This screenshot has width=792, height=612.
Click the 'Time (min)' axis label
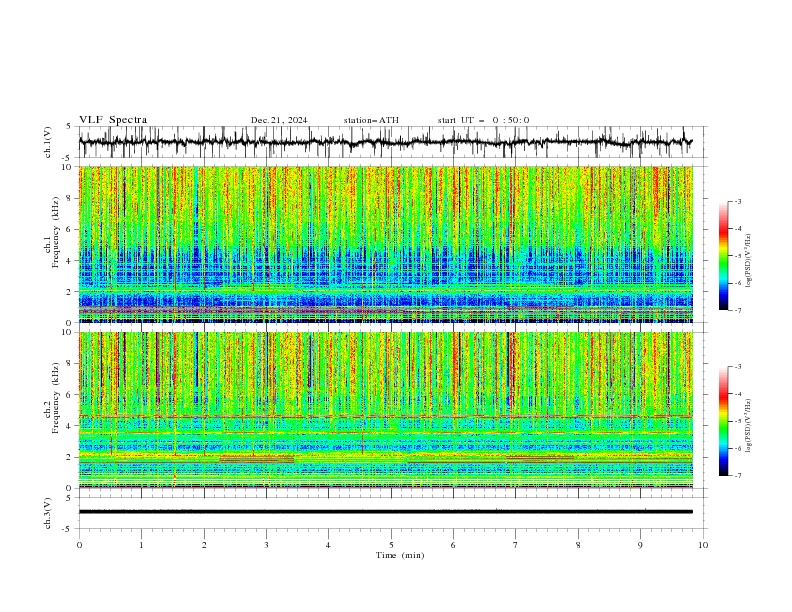pos(400,555)
